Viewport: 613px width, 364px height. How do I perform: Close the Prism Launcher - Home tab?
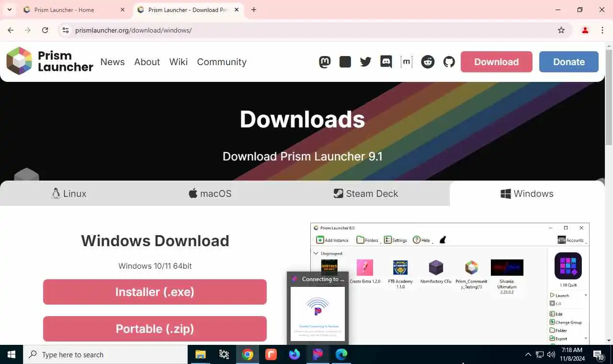[x=123, y=10]
